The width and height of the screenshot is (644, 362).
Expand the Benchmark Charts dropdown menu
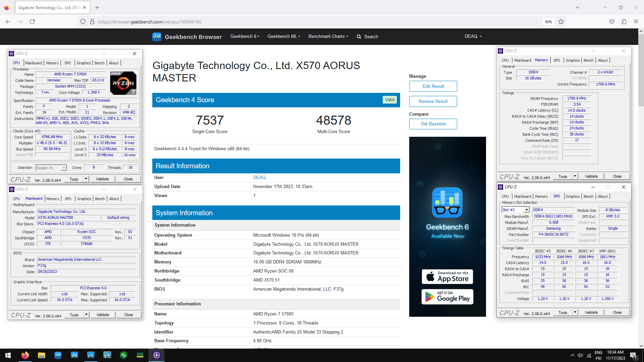[328, 36]
